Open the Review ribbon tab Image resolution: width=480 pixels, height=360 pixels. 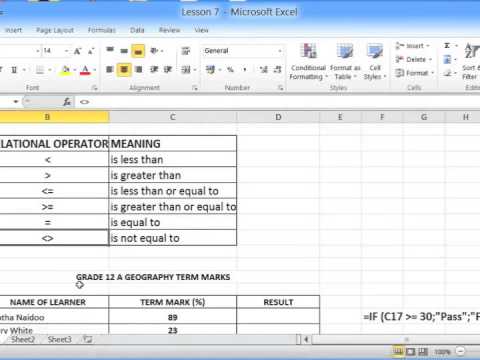tap(169, 30)
